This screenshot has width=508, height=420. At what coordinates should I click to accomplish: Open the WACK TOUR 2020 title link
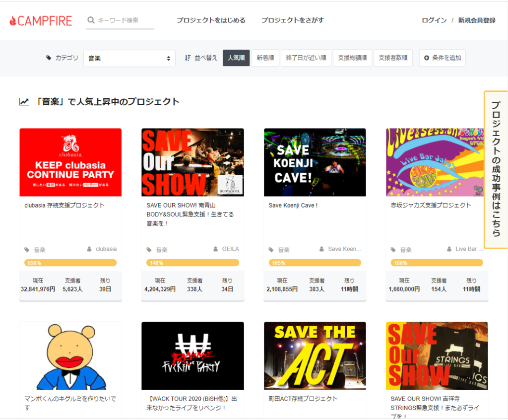coord(192,403)
